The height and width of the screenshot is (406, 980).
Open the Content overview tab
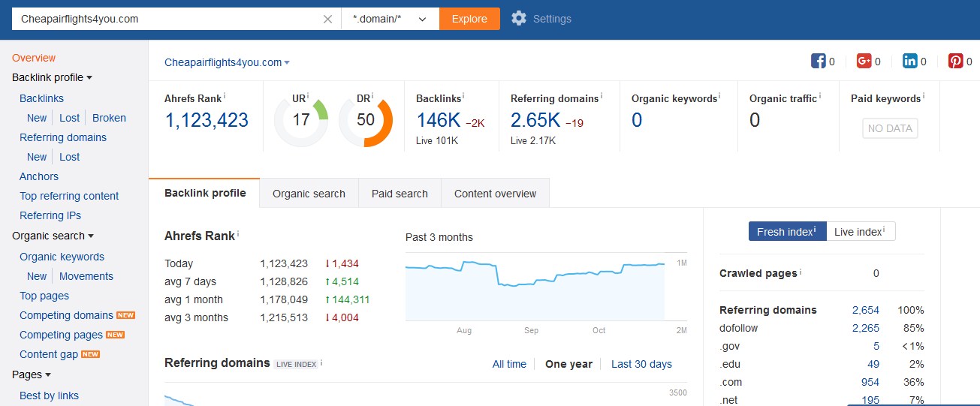495,194
